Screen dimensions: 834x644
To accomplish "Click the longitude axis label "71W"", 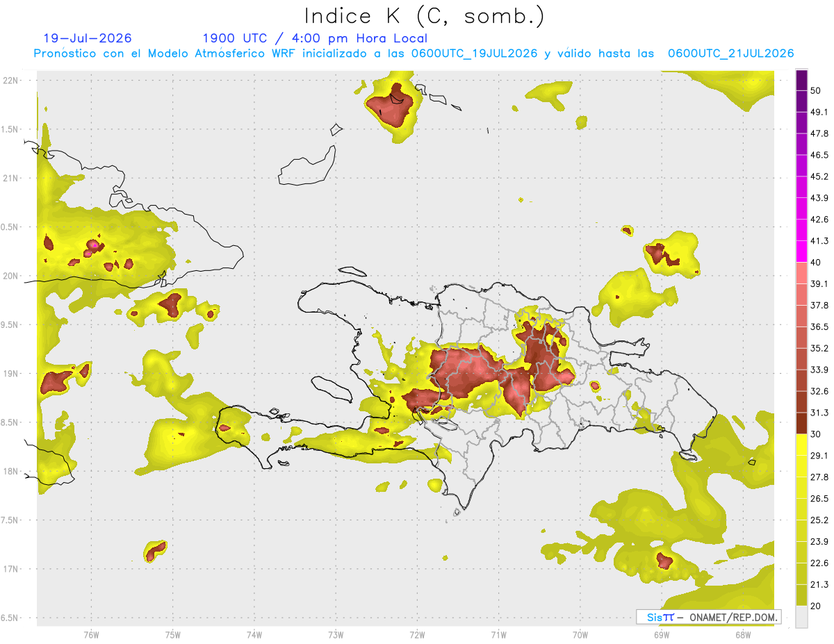I will click(x=498, y=636).
